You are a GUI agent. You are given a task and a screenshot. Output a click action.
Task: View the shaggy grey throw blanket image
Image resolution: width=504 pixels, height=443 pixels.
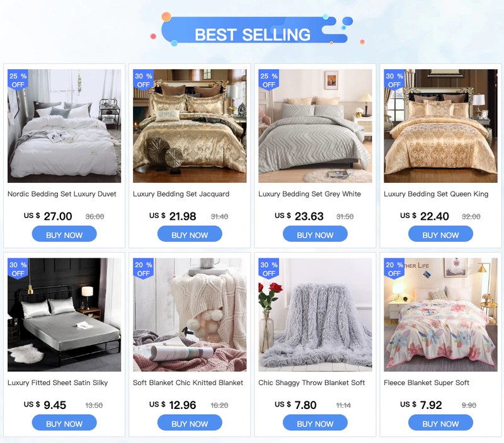pyautogui.click(x=315, y=314)
